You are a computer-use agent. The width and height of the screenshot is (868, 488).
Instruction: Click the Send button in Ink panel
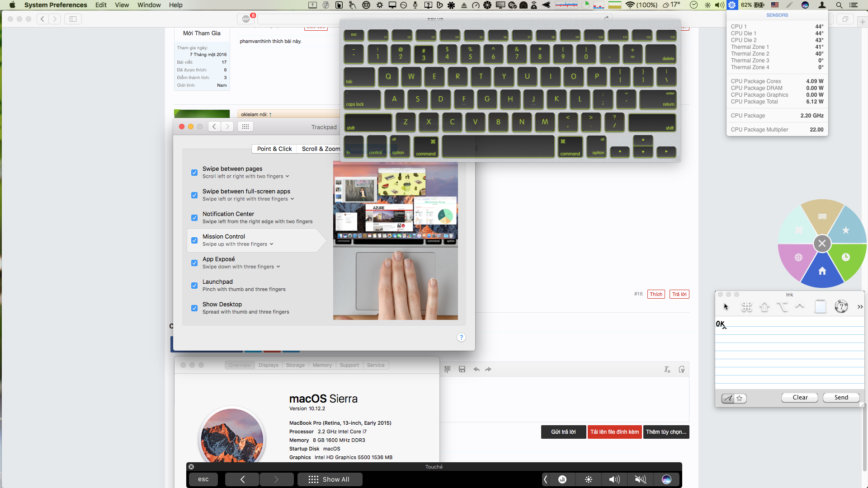tap(842, 397)
